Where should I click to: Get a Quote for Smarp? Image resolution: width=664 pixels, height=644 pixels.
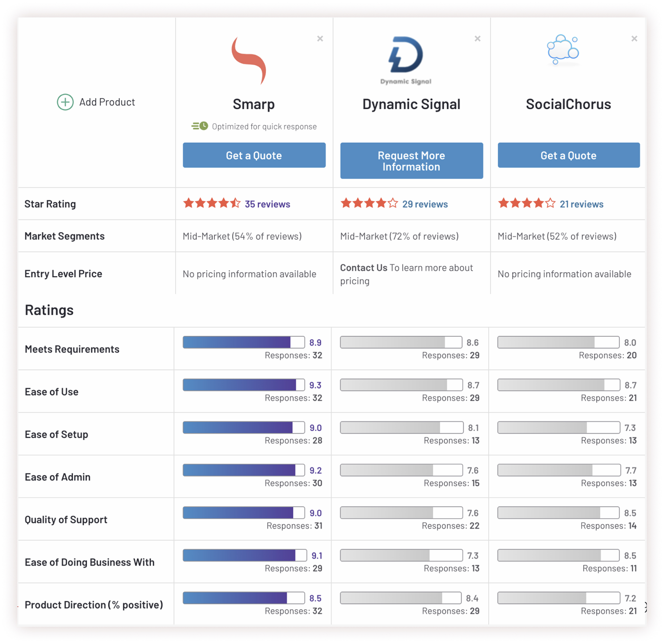click(254, 155)
